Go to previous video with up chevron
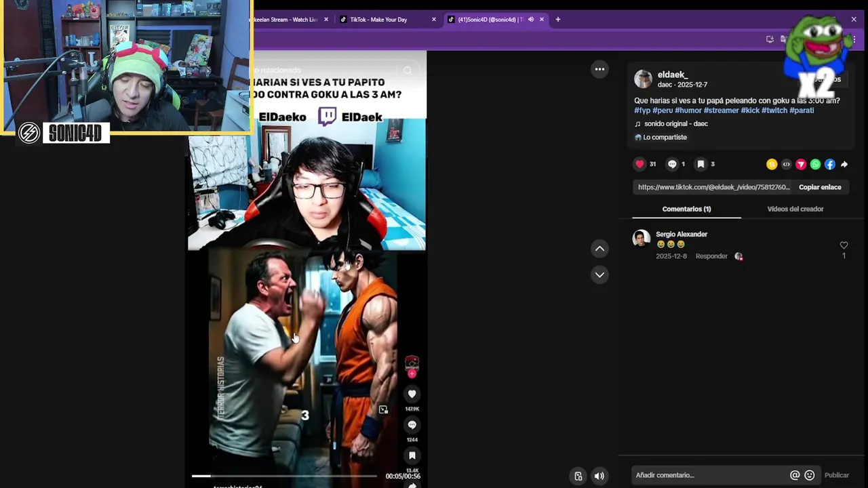Screen dimensions: 868x488 point(599,249)
